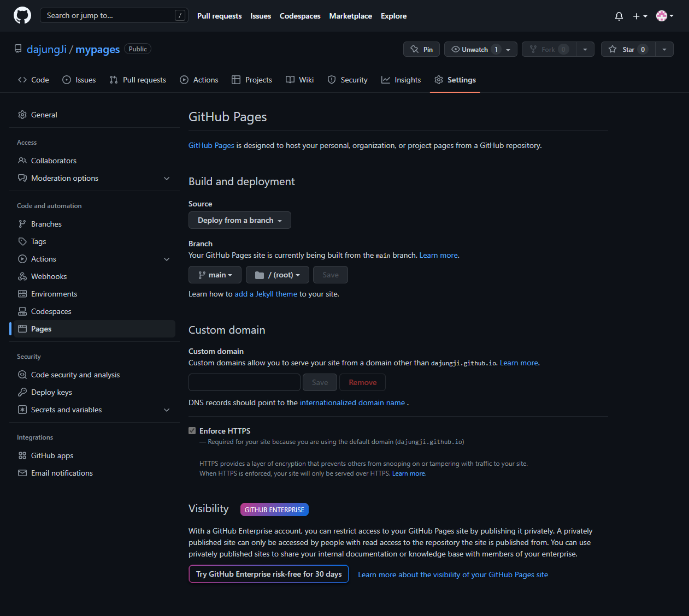689x616 pixels.
Task: Open sidebar Codespaces icon
Action: pyautogui.click(x=22, y=311)
